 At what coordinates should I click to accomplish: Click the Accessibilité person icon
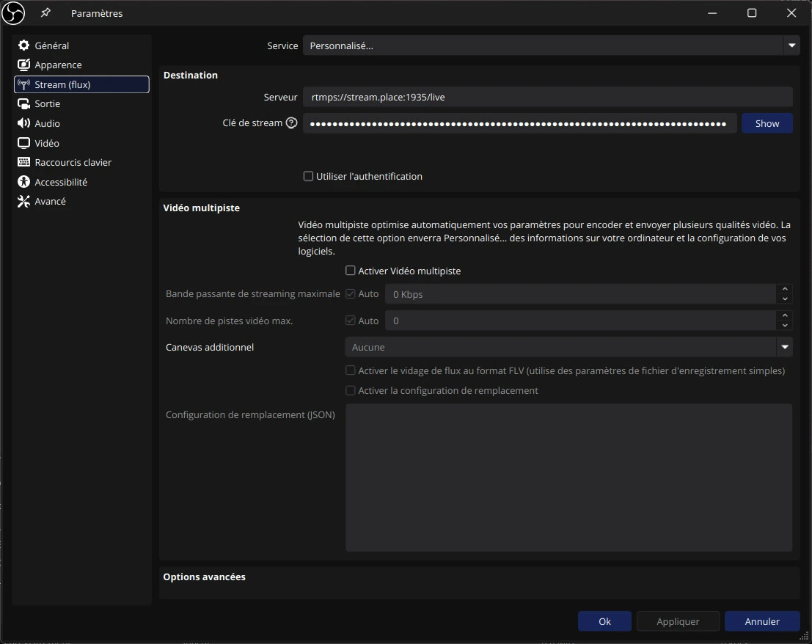(23, 182)
